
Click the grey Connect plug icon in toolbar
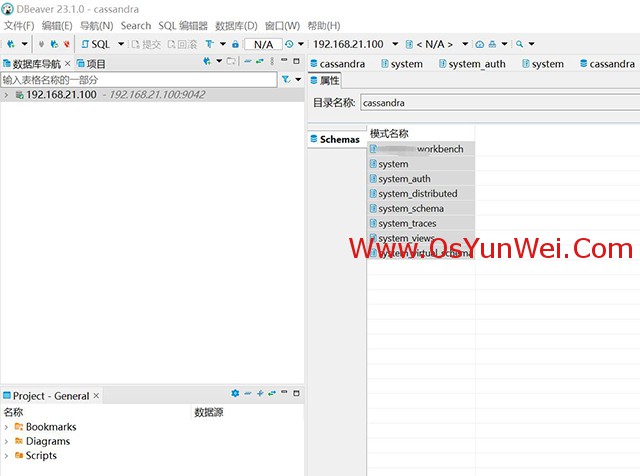(41, 44)
